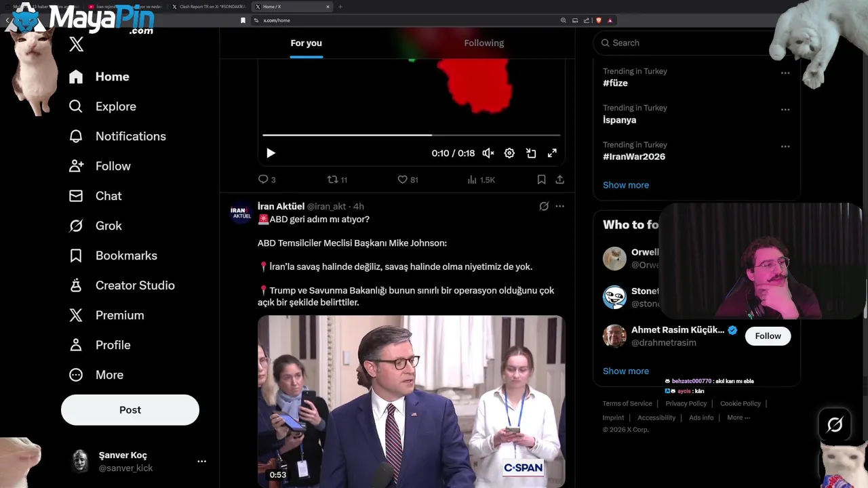Switch to the For you tab

point(307,43)
